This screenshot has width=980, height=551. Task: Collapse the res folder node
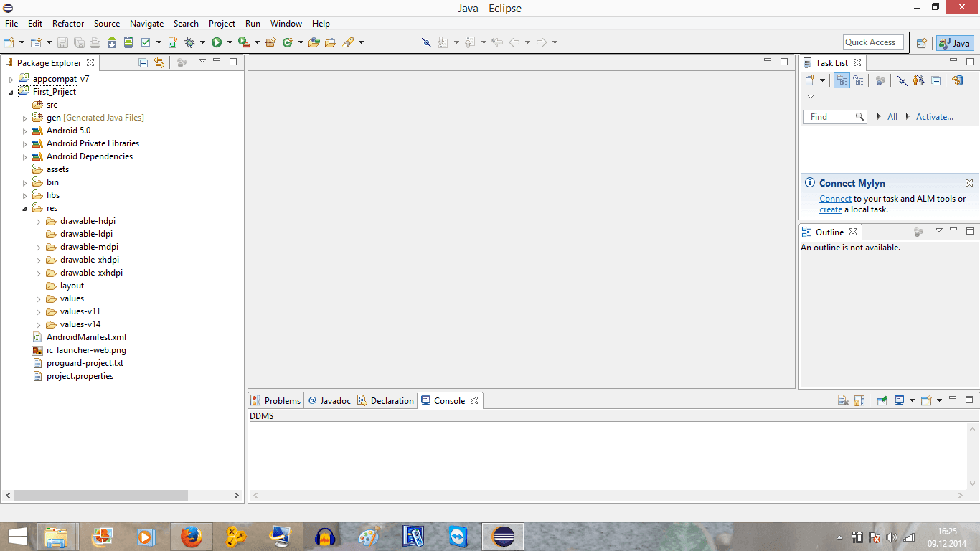click(x=24, y=208)
